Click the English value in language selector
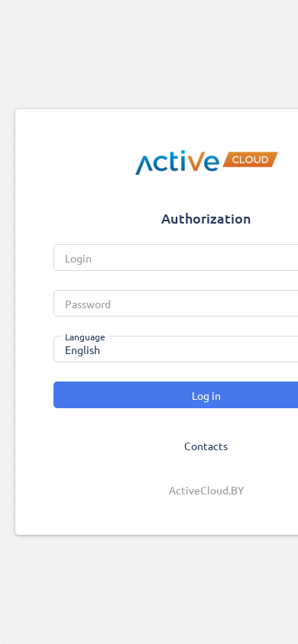Viewport: 298px width, 644px height. click(x=83, y=350)
